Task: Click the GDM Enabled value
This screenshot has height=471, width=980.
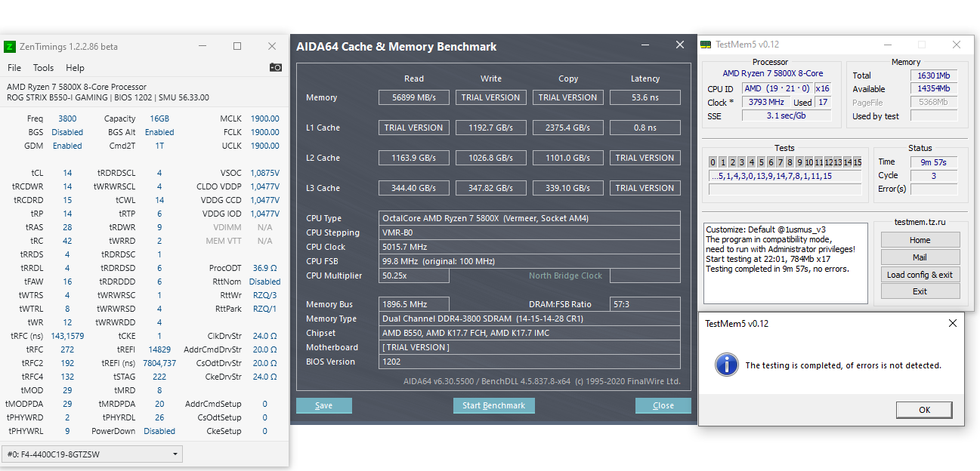Action: pyautogui.click(x=67, y=146)
